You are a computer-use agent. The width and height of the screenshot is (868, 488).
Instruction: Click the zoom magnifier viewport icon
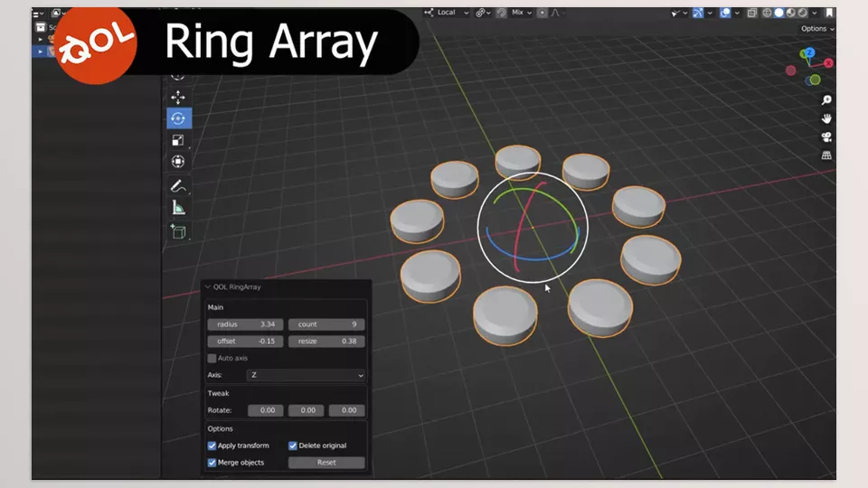pos(826,100)
